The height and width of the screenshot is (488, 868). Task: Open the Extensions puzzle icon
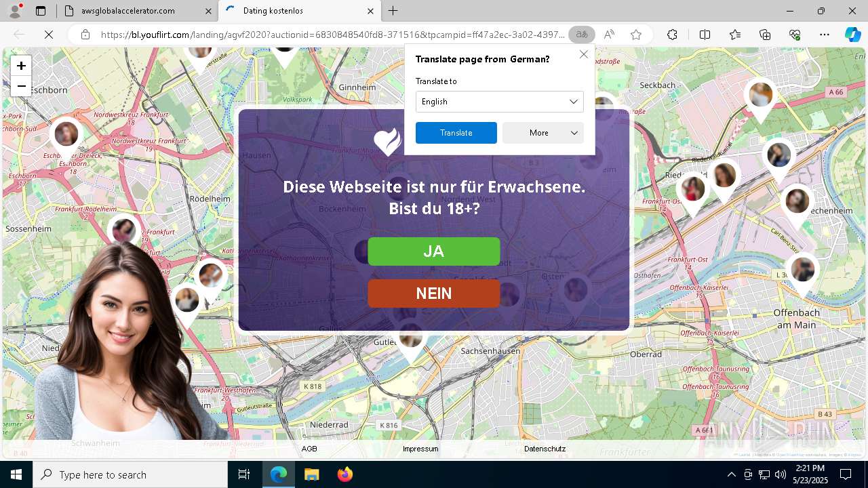(672, 35)
